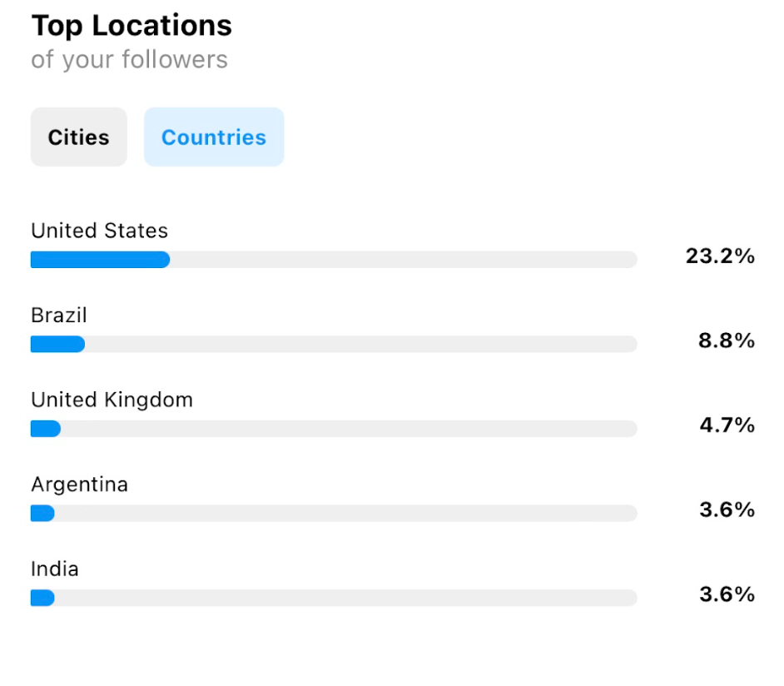Click the Top Locations heading

coord(132,26)
